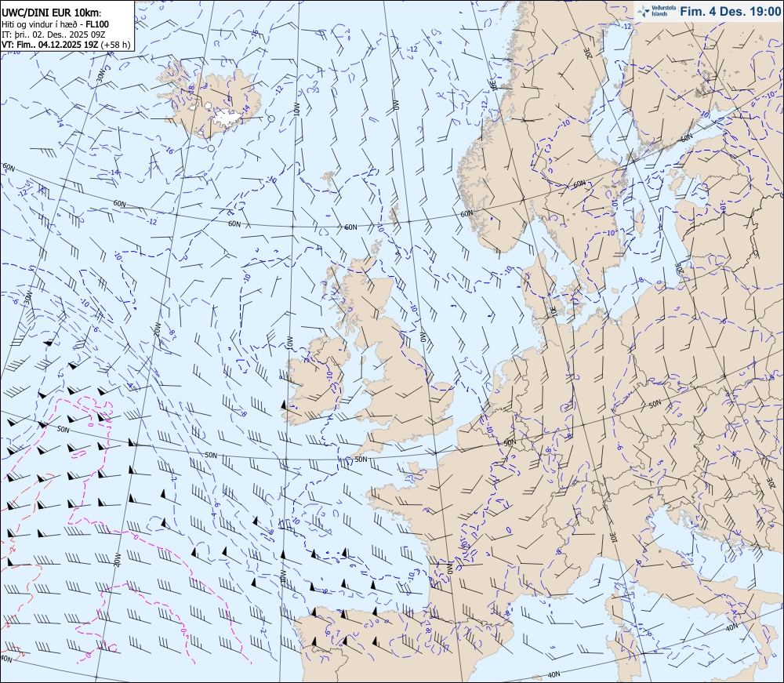The width and height of the screenshot is (784, 683).
Task: Select the 'Fim. 4 Des. 19:00' timestamp
Action: pyautogui.click(x=731, y=11)
